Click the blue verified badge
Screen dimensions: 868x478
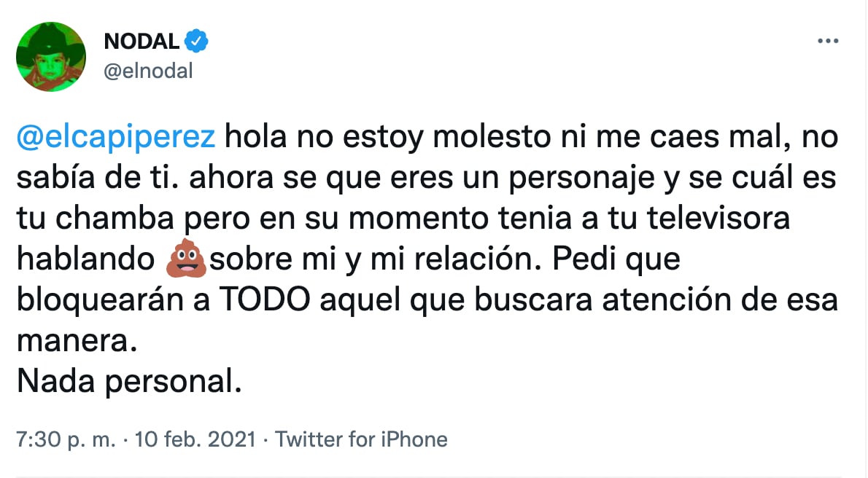click(x=196, y=42)
